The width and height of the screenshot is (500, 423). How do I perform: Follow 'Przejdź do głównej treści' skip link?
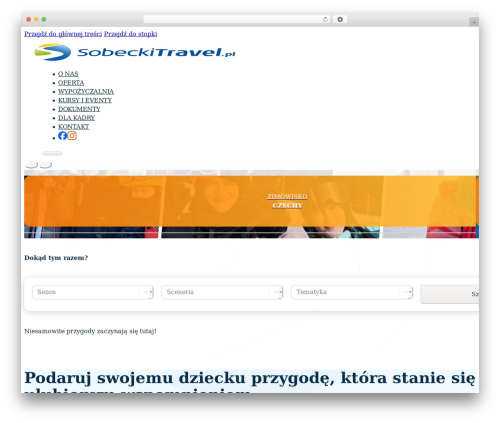(x=63, y=34)
